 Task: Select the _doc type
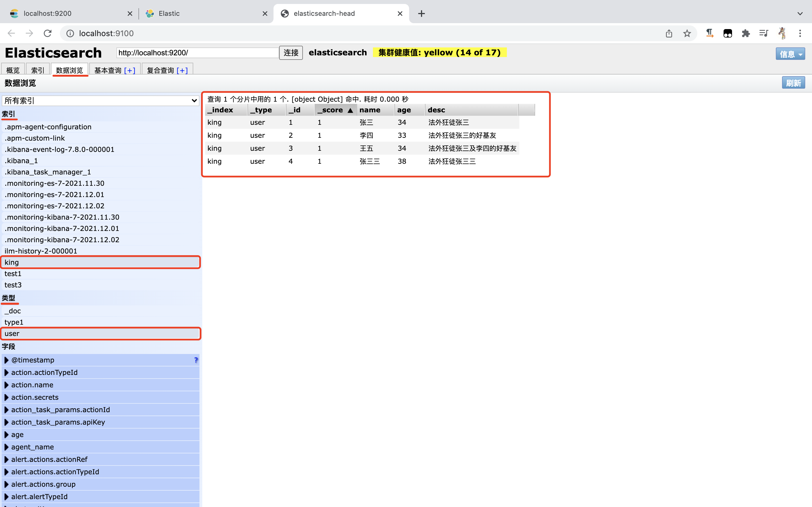pos(100,311)
